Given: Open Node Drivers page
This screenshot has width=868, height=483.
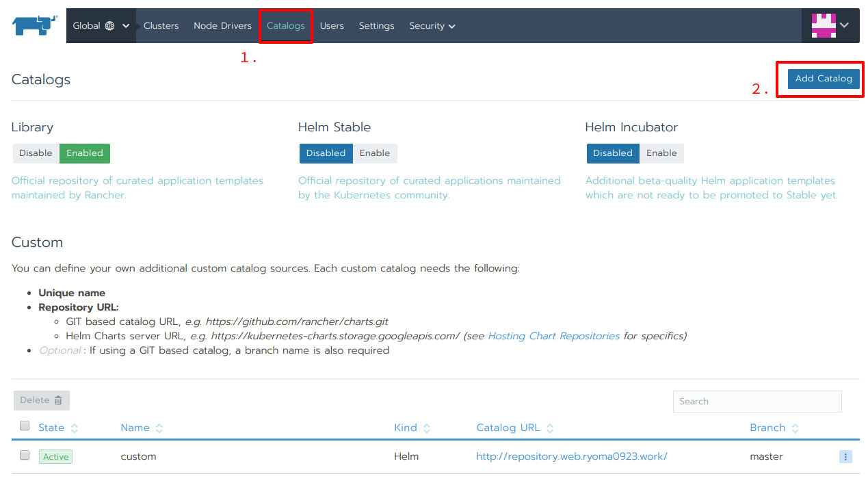Looking at the screenshot, I should tap(222, 26).
